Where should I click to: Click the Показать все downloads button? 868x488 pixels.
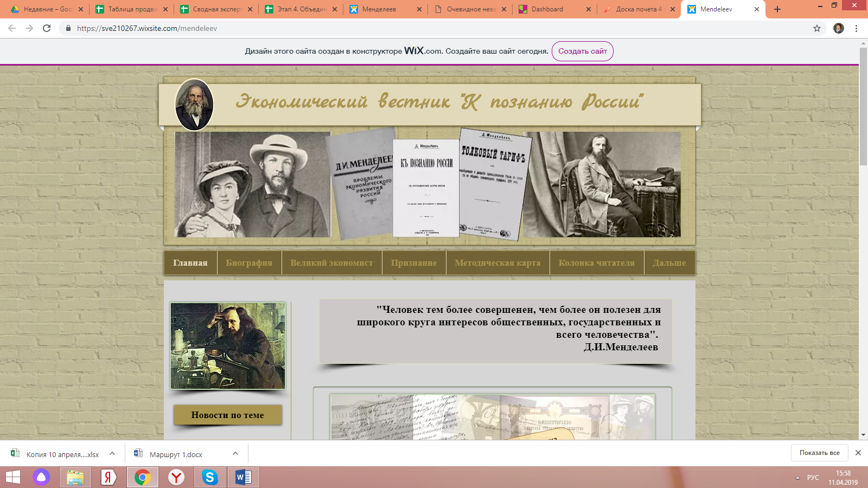(819, 453)
